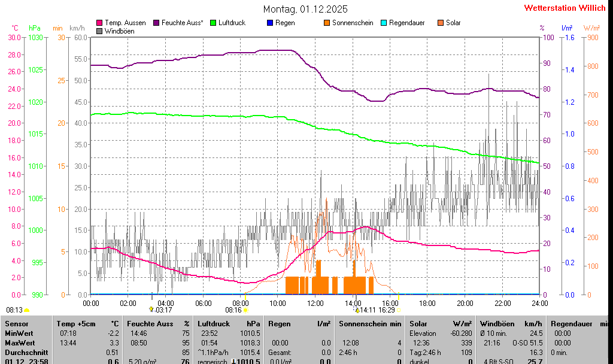This screenshot has width=613, height=364.
Task: Click the orange Sonnenschein legend square
Action: tap(327, 23)
